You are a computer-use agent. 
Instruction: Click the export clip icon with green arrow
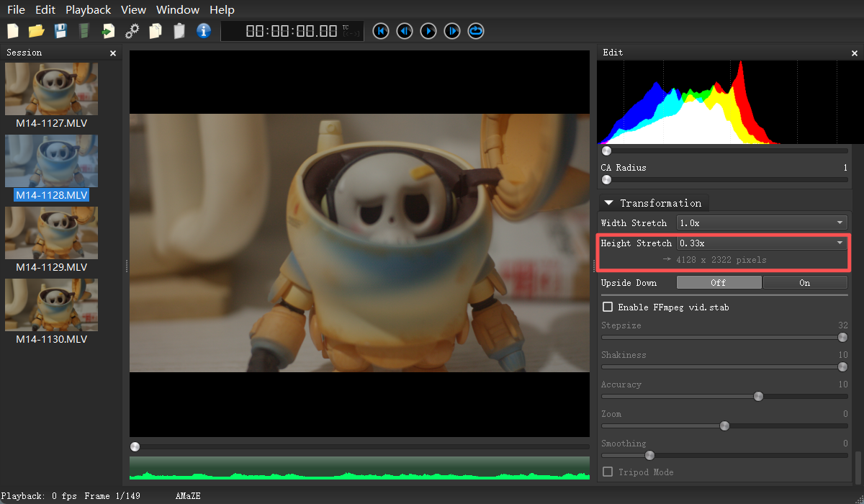click(x=108, y=31)
